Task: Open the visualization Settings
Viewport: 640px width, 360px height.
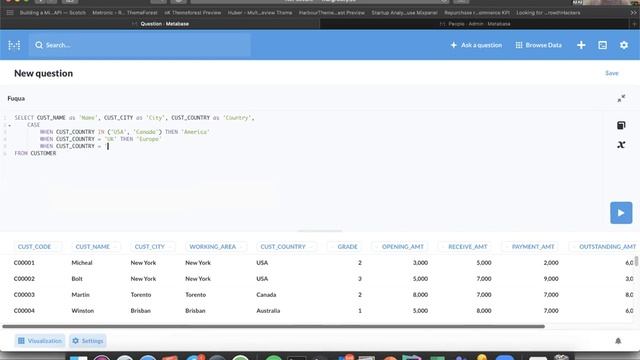Action: [88, 340]
